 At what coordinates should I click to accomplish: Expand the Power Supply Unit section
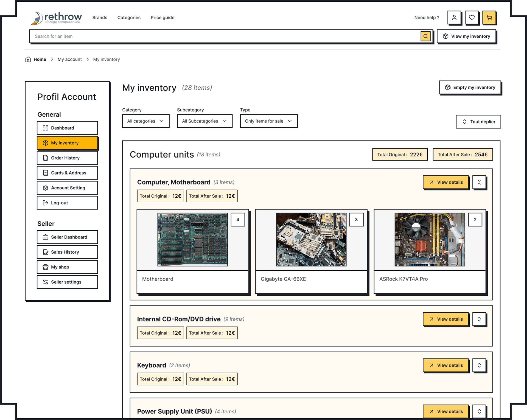pyautogui.click(x=479, y=411)
